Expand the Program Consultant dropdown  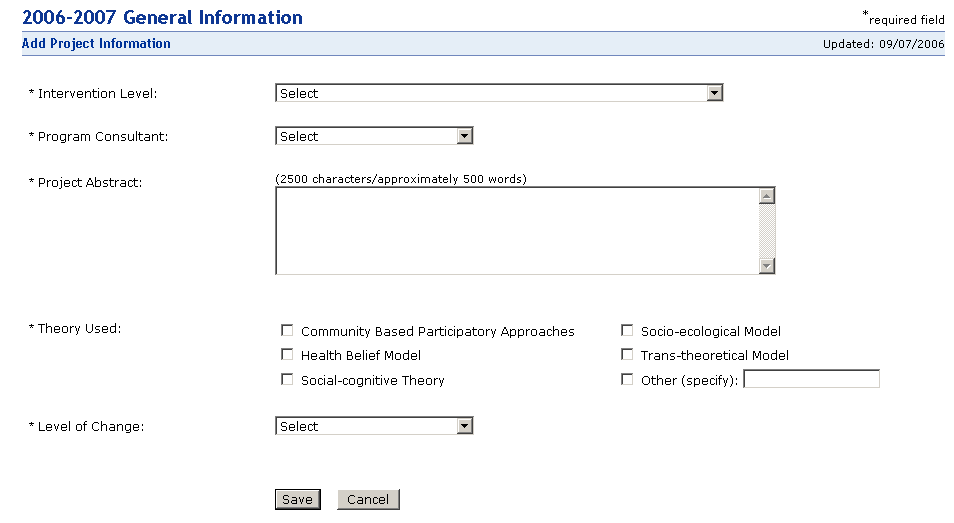365,136
